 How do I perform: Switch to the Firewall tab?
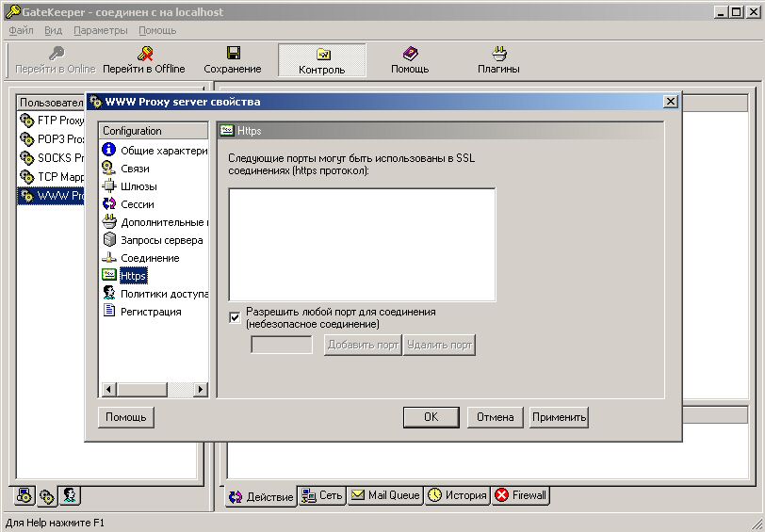521,495
